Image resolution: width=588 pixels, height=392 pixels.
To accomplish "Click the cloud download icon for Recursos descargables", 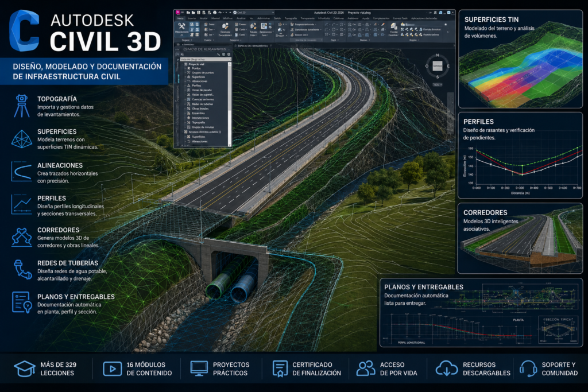I will tap(446, 368).
